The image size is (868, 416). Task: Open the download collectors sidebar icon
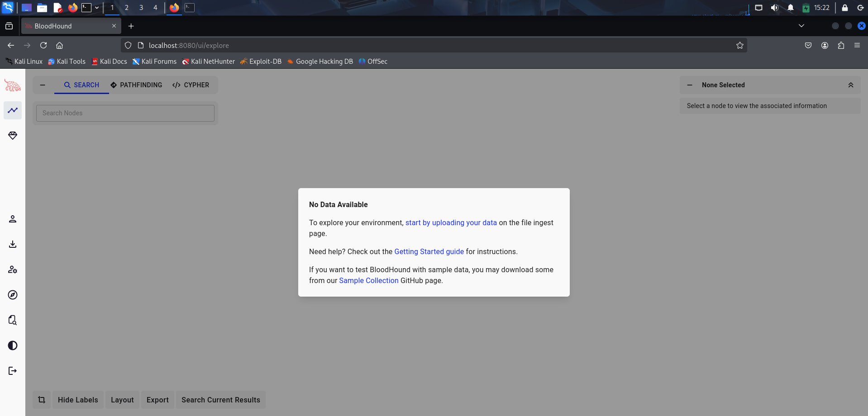[13, 244]
